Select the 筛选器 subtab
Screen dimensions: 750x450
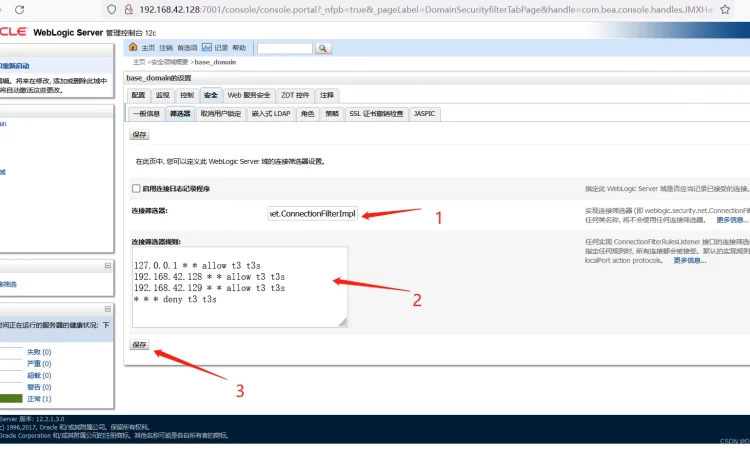click(180, 114)
